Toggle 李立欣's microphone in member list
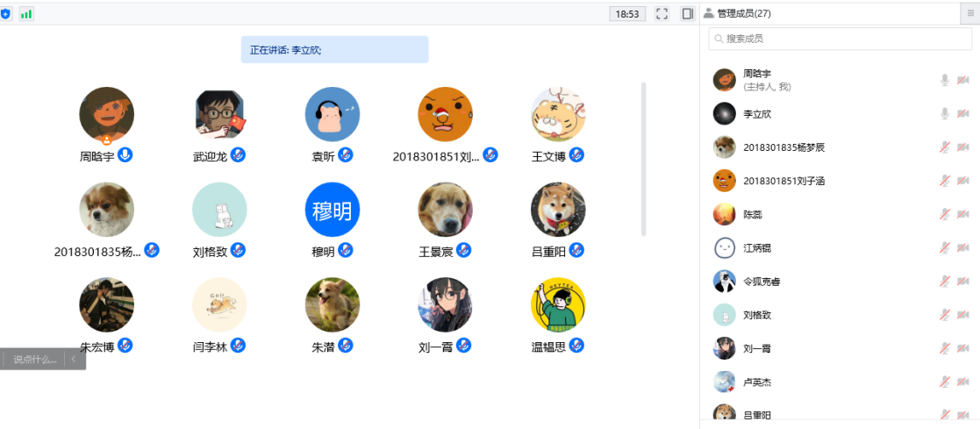980x429 pixels. pyautogui.click(x=945, y=114)
